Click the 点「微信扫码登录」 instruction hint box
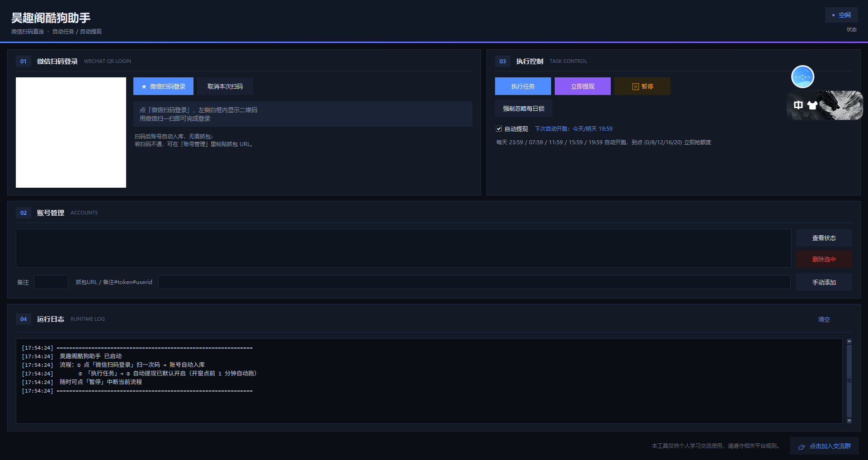 click(x=303, y=114)
